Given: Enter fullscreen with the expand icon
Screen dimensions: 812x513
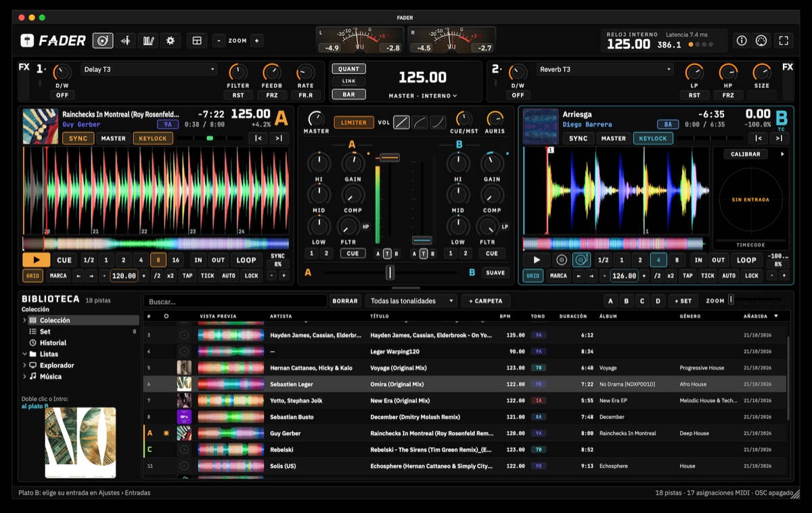Looking at the screenshot, I should pos(784,41).
